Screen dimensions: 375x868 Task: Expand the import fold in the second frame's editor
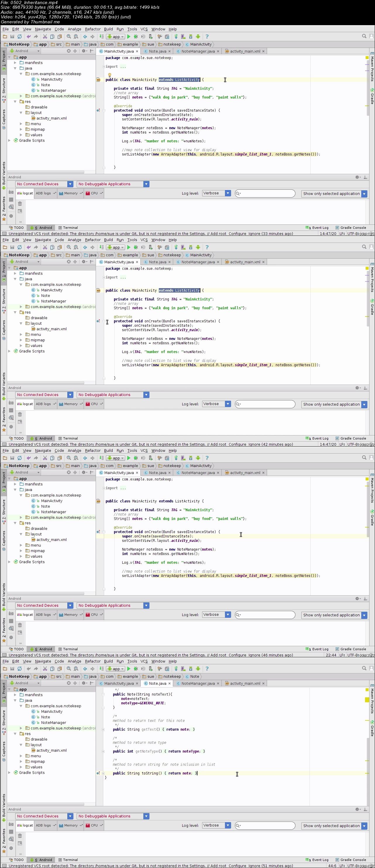pos(104,277)
